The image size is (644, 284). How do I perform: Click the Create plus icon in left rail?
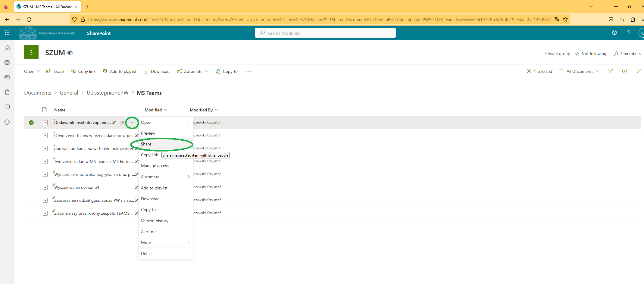pos(7,122)
